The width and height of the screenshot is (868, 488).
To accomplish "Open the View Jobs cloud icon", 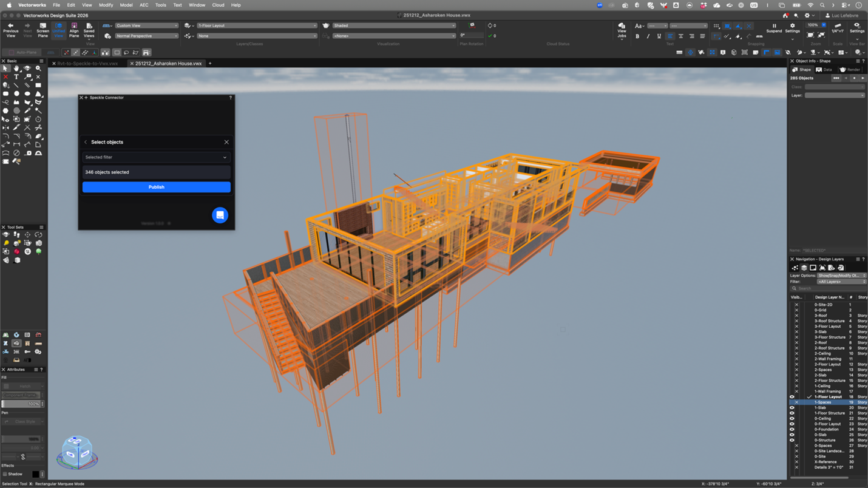I will click(622, 26).
